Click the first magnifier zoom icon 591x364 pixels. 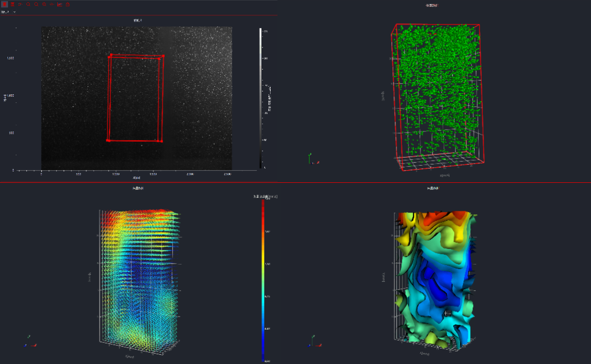[28, 4]
